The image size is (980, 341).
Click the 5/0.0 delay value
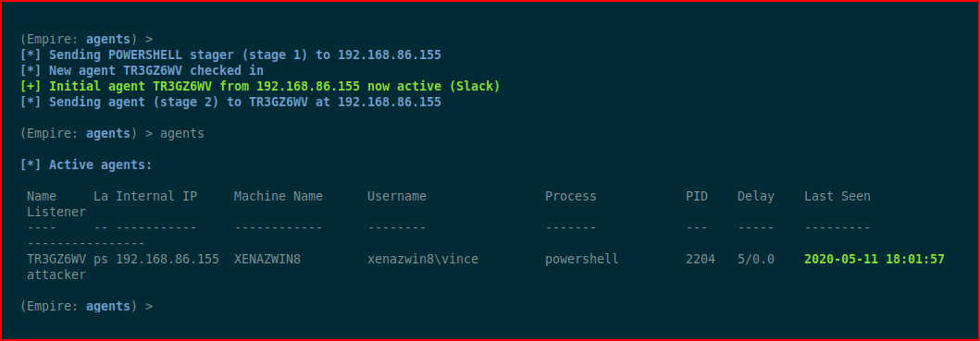click(x=756, y=259)
